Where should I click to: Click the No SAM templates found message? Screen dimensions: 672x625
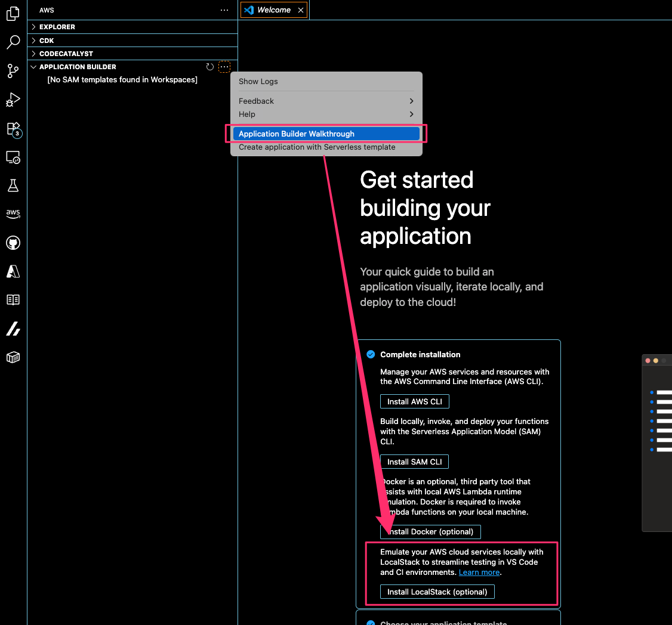(x=122, y=80)
